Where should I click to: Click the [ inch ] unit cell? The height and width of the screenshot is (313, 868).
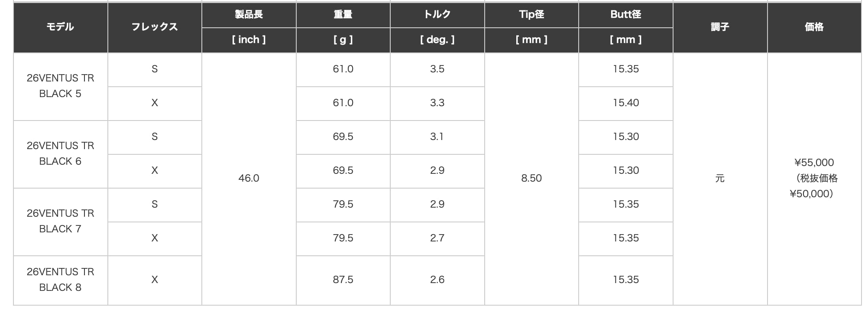click(x=249, y=40)
